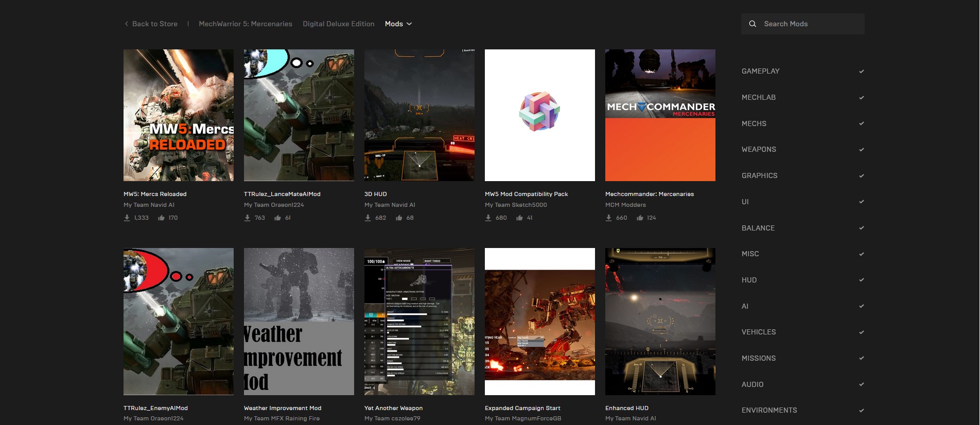
Task: Click Weather Improvement Mod thumbnail
Action: [299, 322]
